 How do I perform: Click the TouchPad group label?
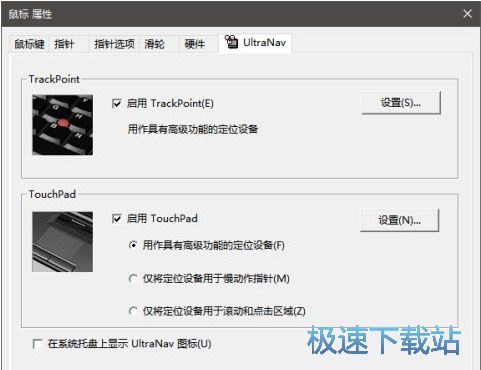[52, 194]
